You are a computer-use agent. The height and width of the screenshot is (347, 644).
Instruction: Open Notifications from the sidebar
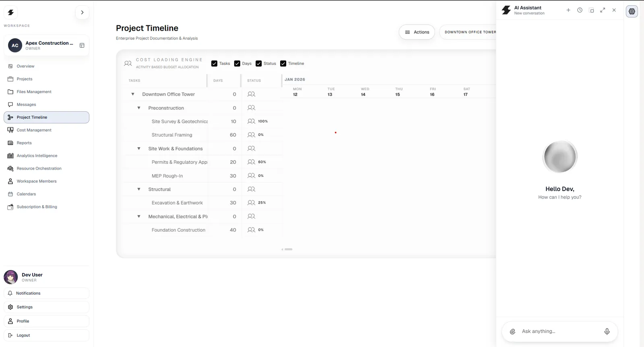click(x=46, y=293)
